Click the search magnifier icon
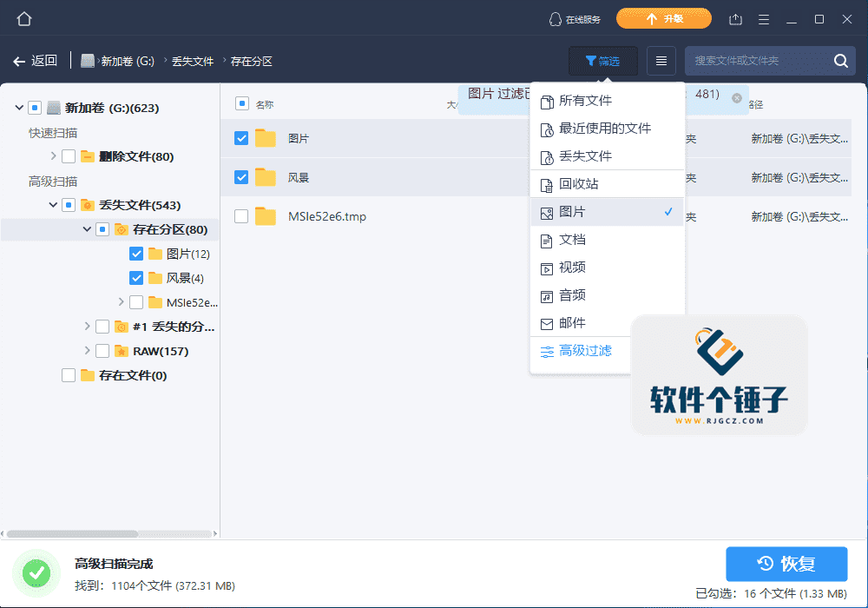868x608 pixels. point(840,60)
